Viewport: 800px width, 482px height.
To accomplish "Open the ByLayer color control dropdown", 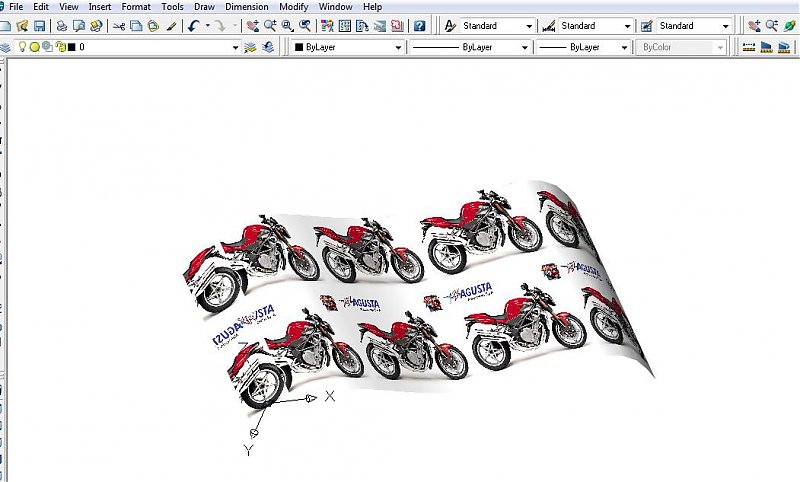I will 348,47.
